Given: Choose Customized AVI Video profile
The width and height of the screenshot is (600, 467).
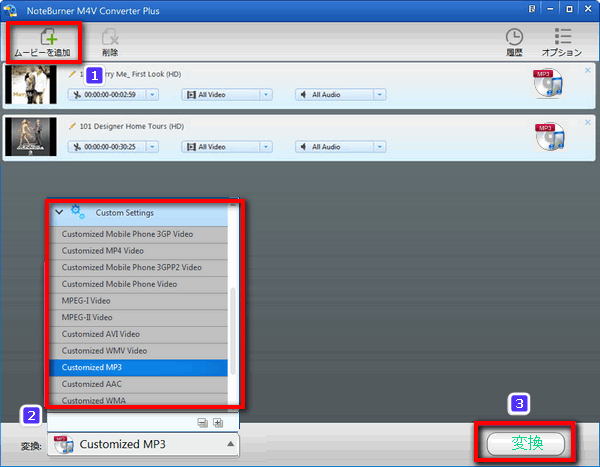Looking at the screenshot, I should (x=139, y=334).
